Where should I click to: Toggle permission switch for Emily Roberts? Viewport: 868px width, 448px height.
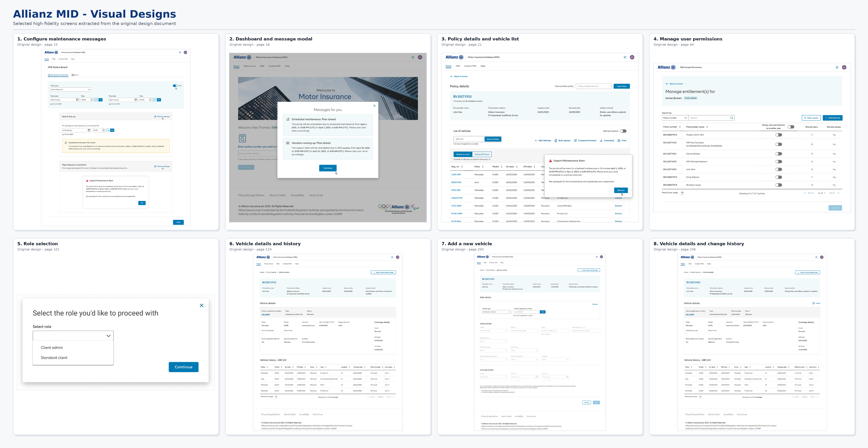(779, 177)
